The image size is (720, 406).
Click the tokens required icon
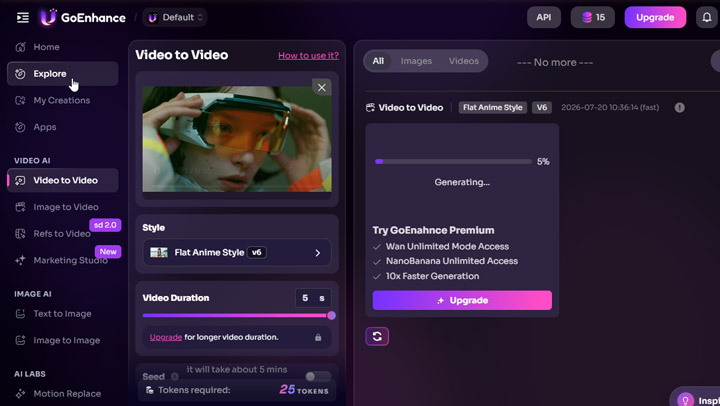149,390
